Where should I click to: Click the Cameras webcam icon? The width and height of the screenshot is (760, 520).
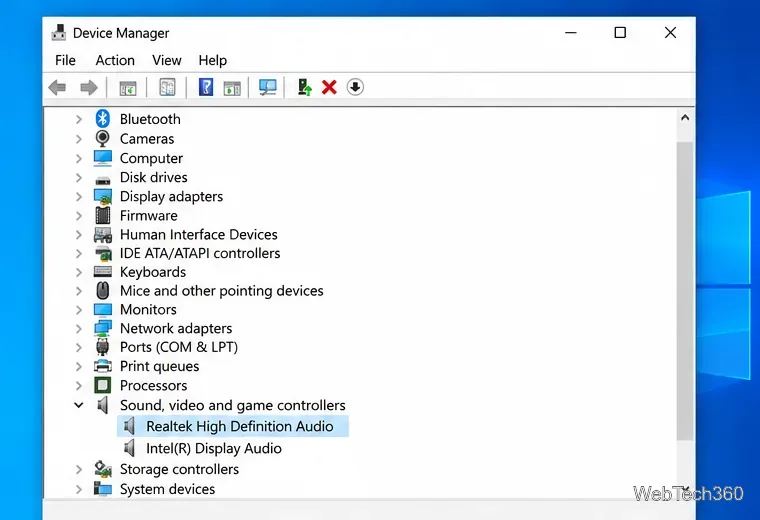(x=103, y=139)
